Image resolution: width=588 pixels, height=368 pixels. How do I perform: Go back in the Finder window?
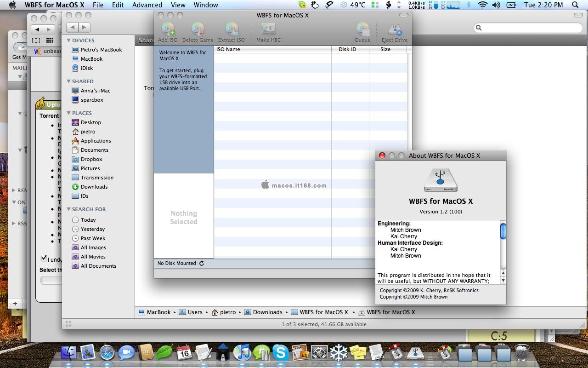73,28
